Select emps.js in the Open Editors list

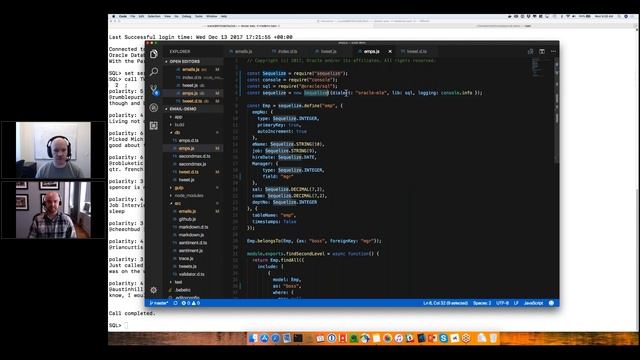click(193, 93)
